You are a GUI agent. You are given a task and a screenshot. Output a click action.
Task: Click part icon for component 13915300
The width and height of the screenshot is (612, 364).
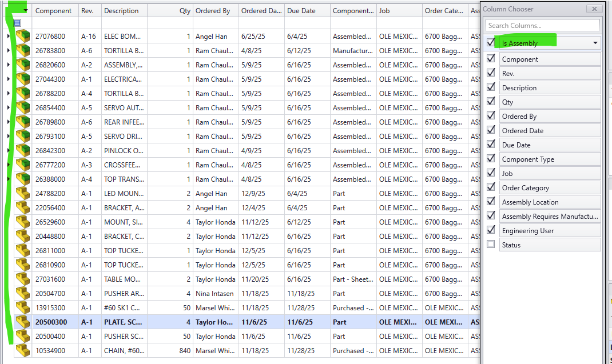tap(23, 308)
